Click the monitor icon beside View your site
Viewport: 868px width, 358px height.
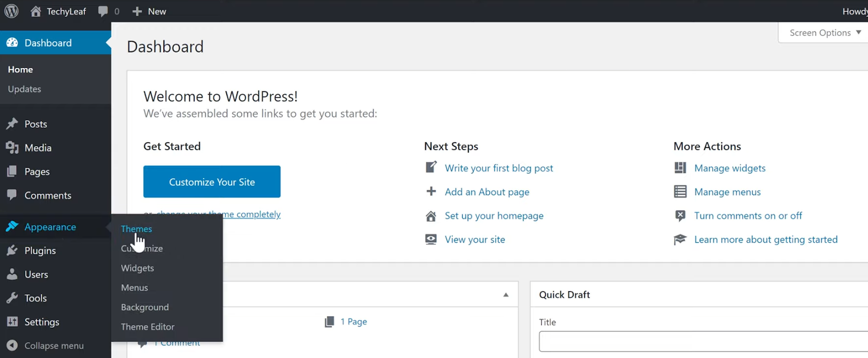431,239
